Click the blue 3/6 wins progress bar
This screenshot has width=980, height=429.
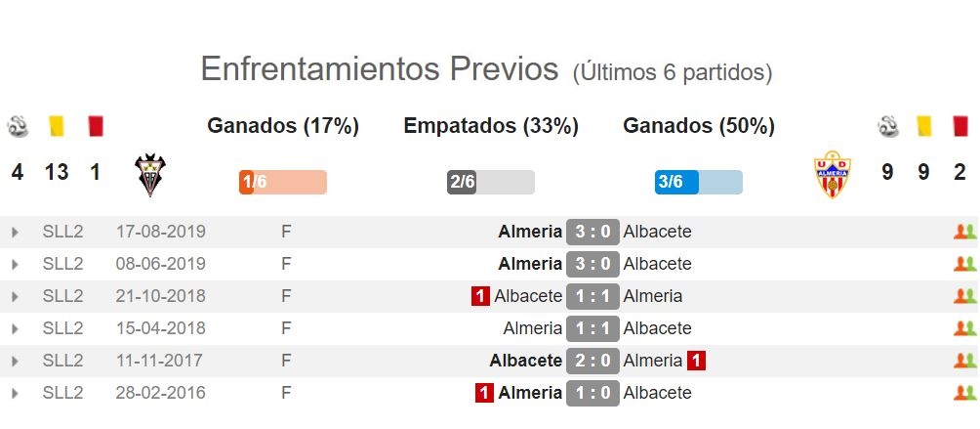pyautogui.click(x=699, y=182)
